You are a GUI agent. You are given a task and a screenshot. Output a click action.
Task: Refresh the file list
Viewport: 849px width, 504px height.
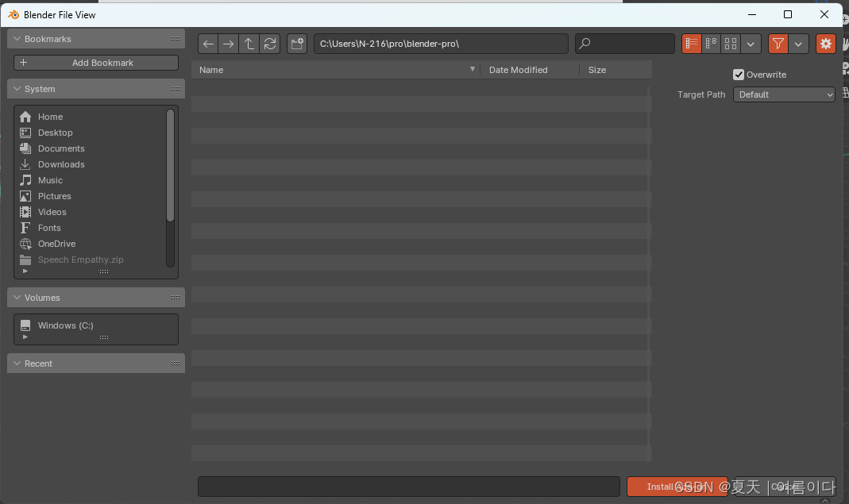tap(270, 44)
